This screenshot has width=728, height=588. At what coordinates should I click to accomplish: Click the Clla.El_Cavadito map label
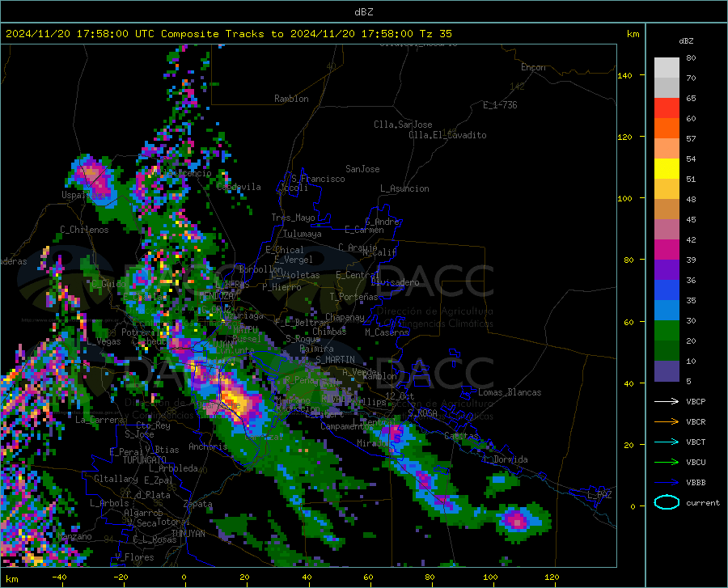[447, 135]
